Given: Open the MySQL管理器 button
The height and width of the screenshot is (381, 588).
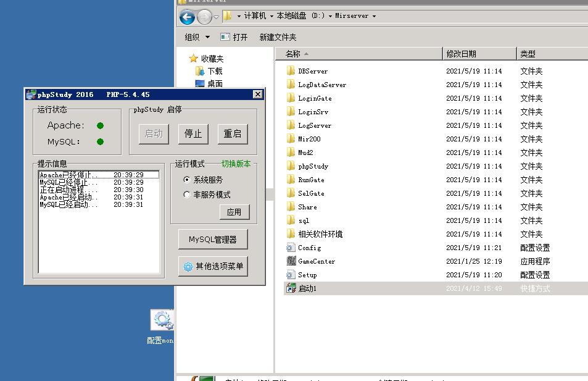Looking at the screenshot, I should pyautogui.click(x=213, y=240).
